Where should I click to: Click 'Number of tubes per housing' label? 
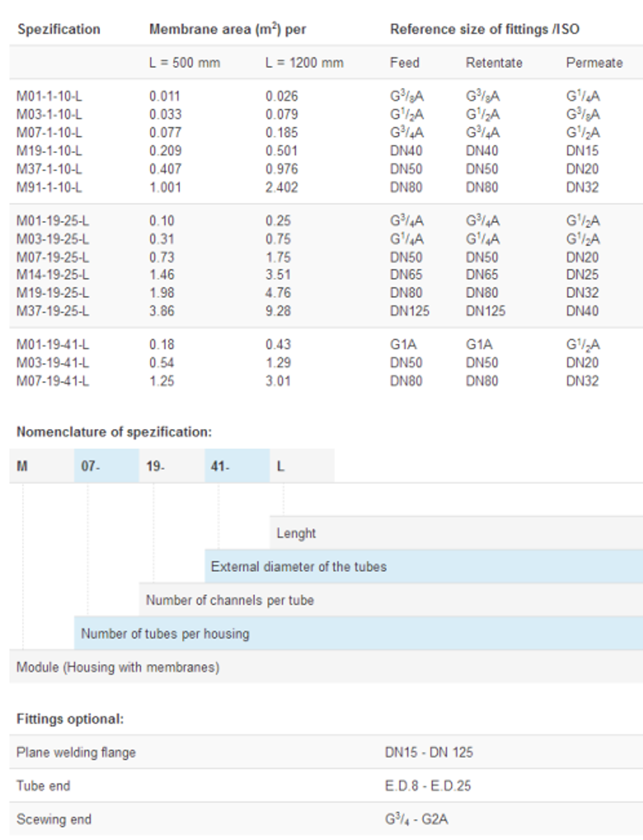165,633
